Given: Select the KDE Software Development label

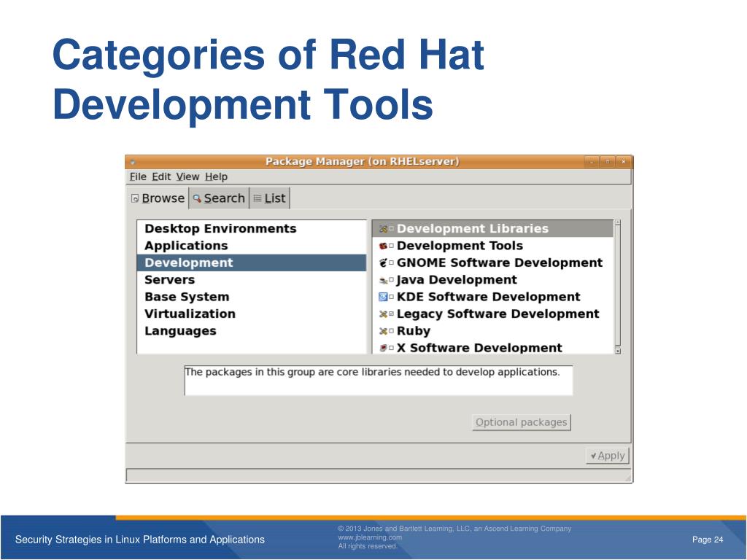Looking at the screenshot, I should tap(488, 297).
